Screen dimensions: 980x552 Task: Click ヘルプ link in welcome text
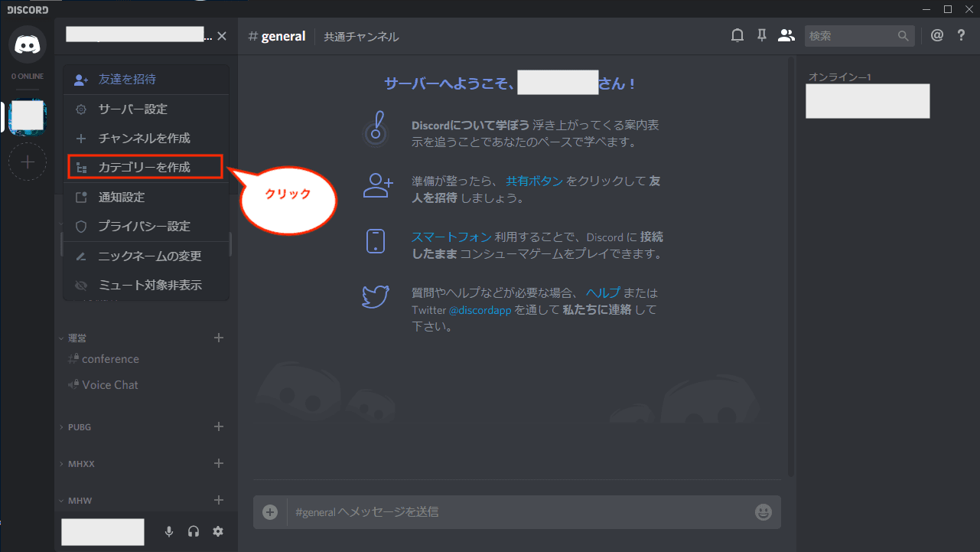pyautogui.click(x=603, y=293)
